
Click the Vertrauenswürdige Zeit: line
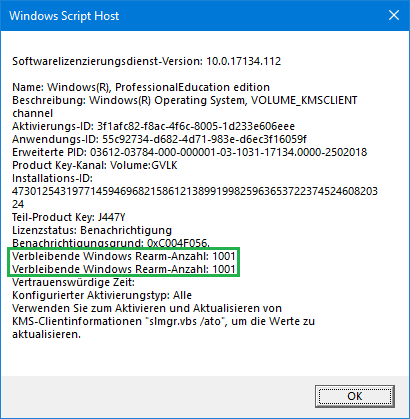pos(73,282)
